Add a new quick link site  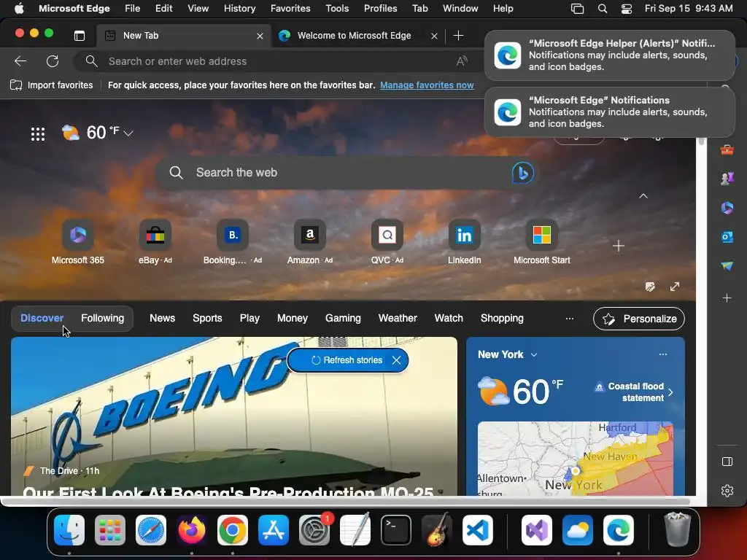point(619,246)
